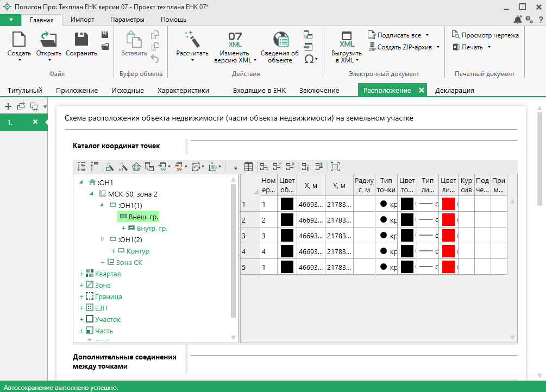Click the Создать new file icon
The height and width of the screenshot is (392, 546).
tap(19, 40)
